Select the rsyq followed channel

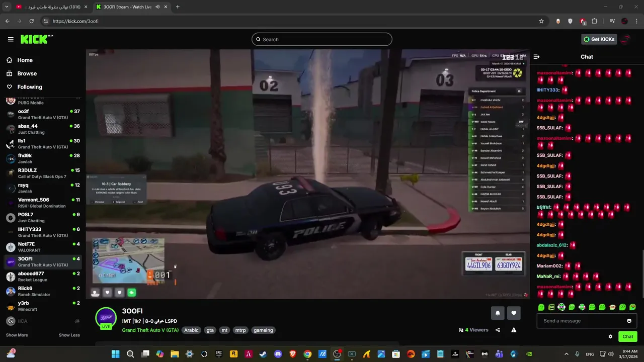[43, 188]
